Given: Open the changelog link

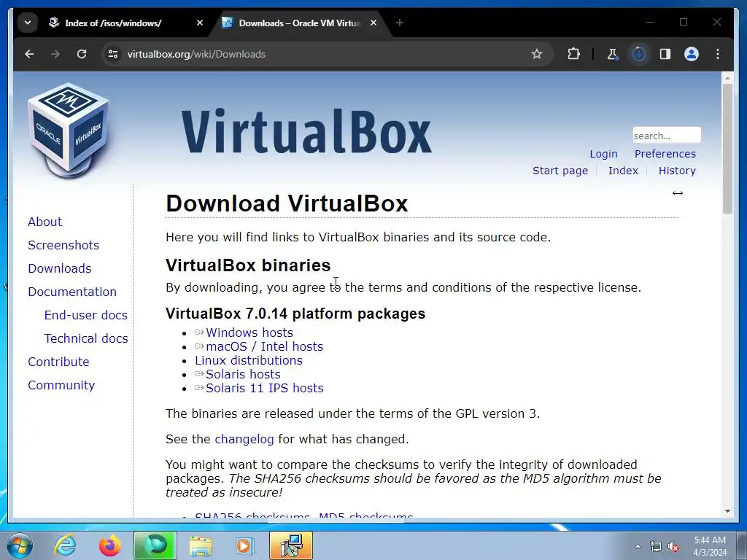Looking at the screenshot, I should click(x=244, y=439).
